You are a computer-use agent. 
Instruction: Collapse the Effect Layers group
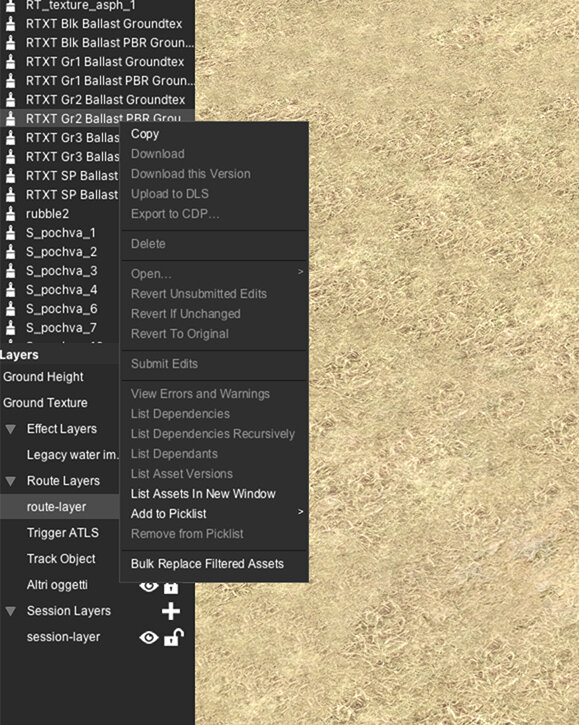[x=11, y=430]
